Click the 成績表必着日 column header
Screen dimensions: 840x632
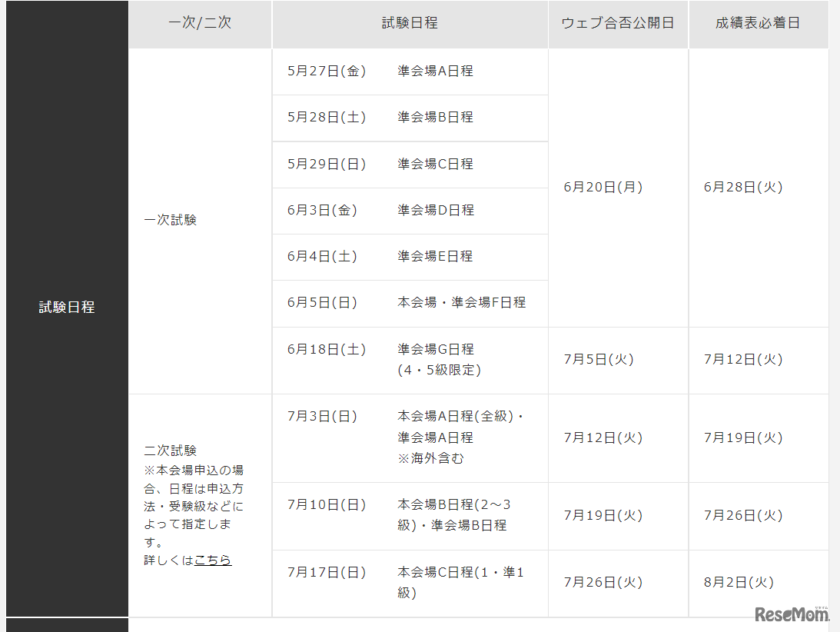point(758,24)
